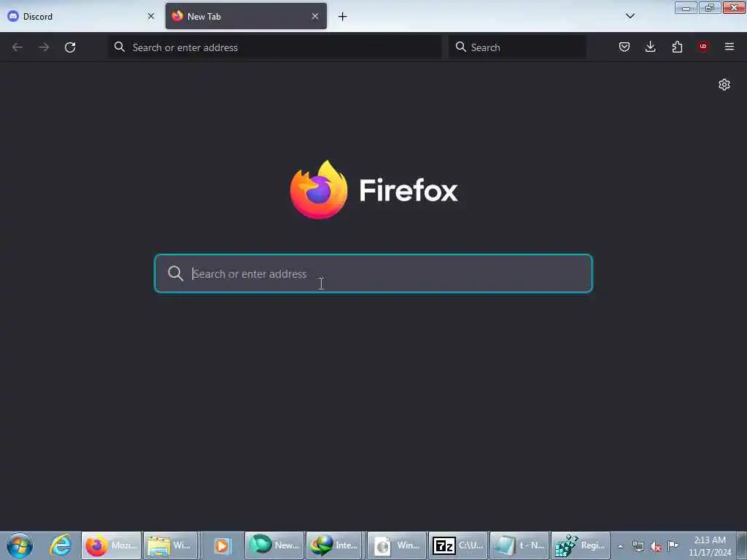Switch to the Registry Editor taskbar item
Viewport: 747px width, 560px height.
pyautogui.click(x=580, y=545)
